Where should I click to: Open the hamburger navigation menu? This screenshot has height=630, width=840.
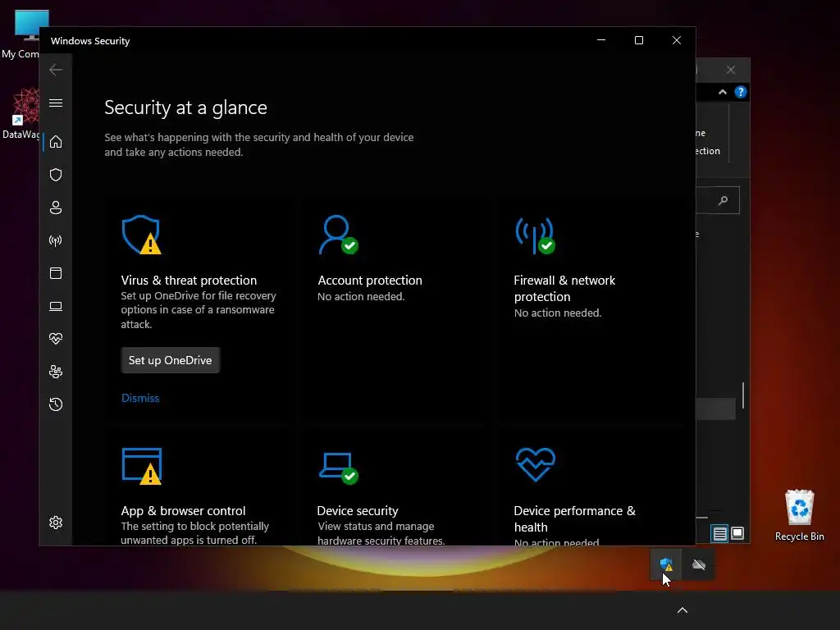(56, 103)
